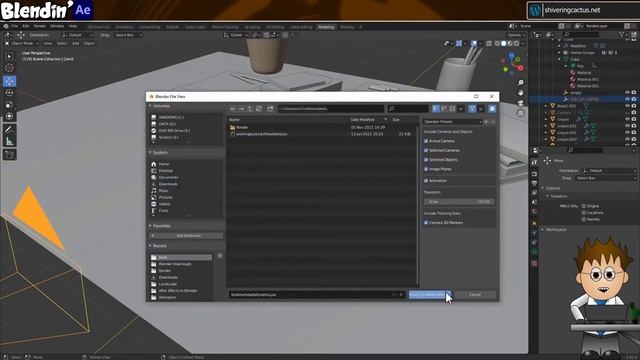Refresh the file list
The width and height of the screenshot is (640, 360).
(259, 109)
